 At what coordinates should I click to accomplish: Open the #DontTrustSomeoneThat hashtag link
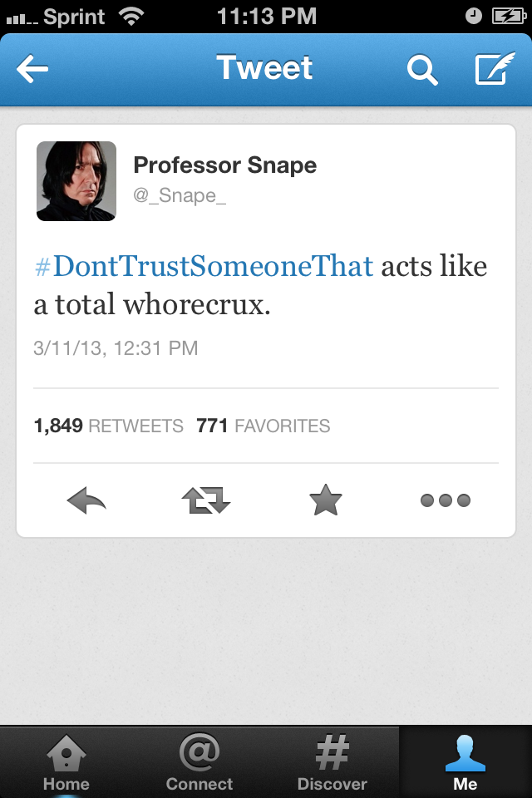tap(204, 266)
